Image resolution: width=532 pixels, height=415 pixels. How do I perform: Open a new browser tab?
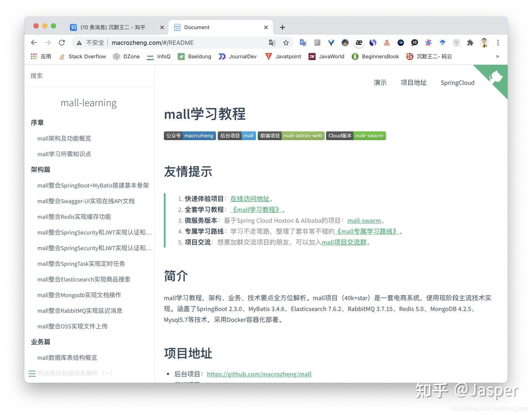pyautogui.click(x=282, y=27)
